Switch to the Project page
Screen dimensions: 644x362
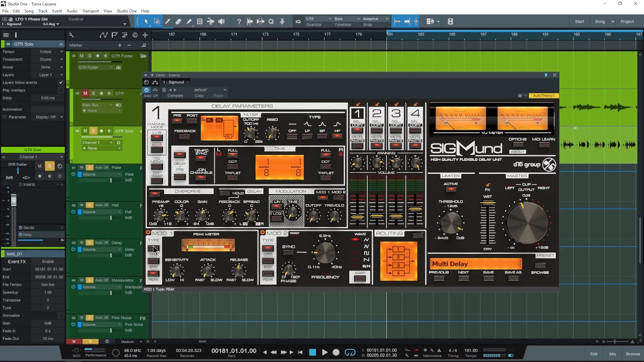[627, 22]
